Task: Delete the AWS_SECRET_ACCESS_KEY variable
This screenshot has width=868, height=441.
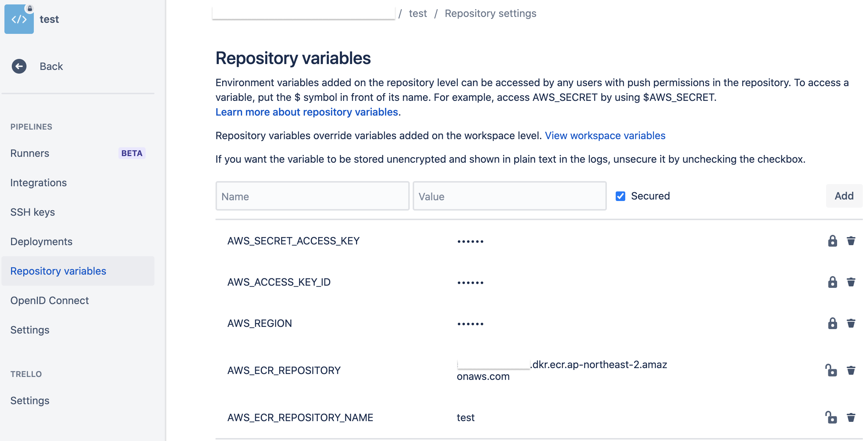Action: (x=851, y=241)
